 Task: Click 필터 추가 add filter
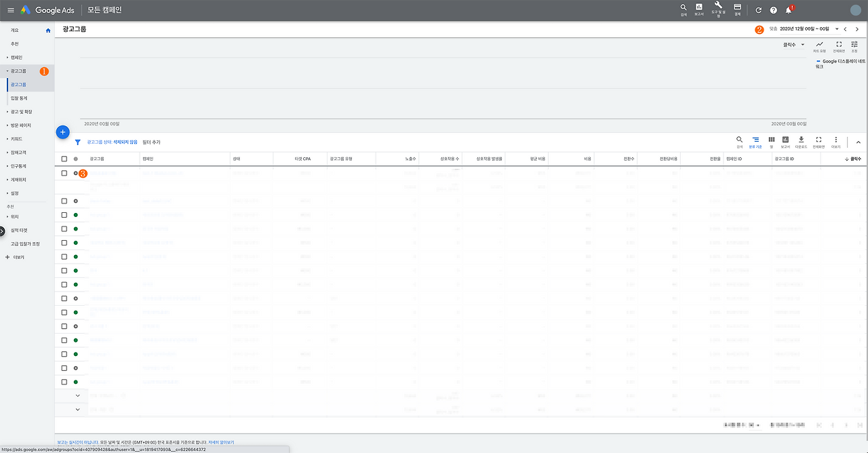point(151,142)
